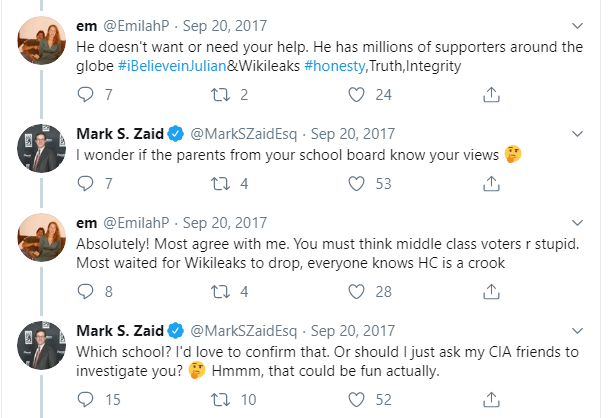The image size is (611, 418).
Task: Open the #iBelieveinJulian hashtag
Action: click(177, 65)
